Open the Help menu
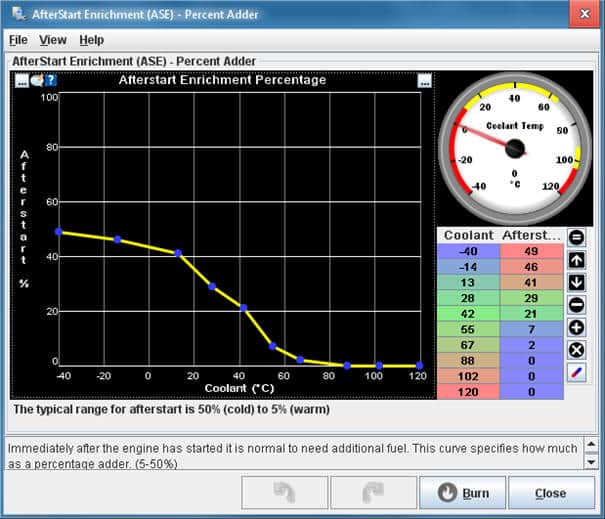The image size is (605, 519). [x=91, y=40]
